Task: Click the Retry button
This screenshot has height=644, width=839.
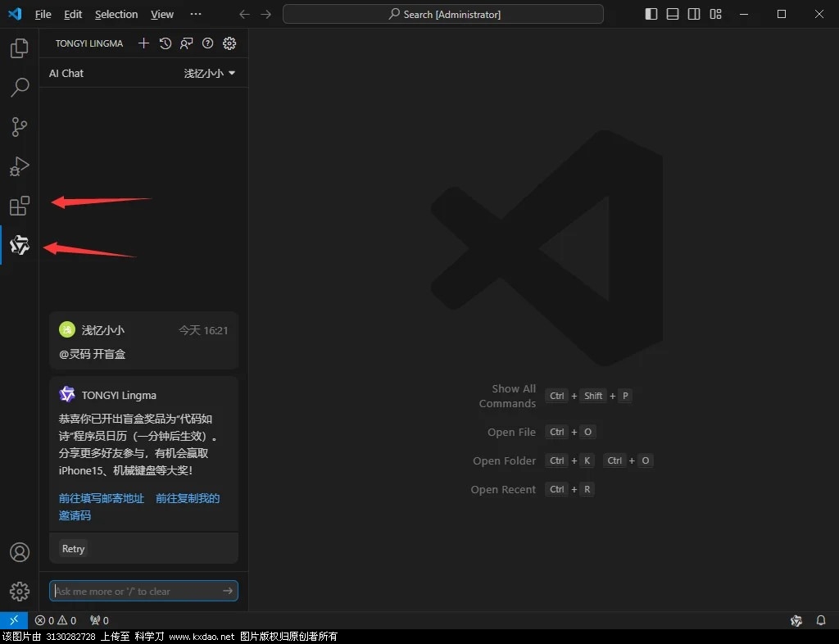Action: (73, 549)
